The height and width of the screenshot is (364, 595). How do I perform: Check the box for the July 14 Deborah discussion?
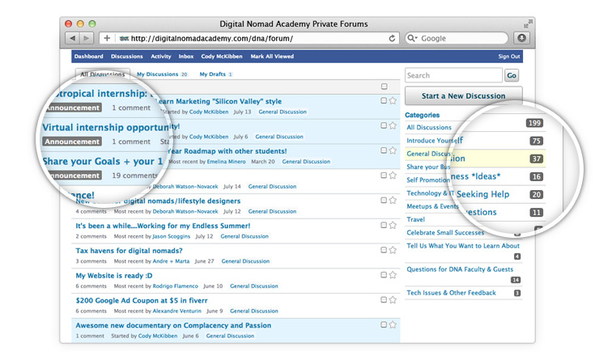tap(384, 176)
